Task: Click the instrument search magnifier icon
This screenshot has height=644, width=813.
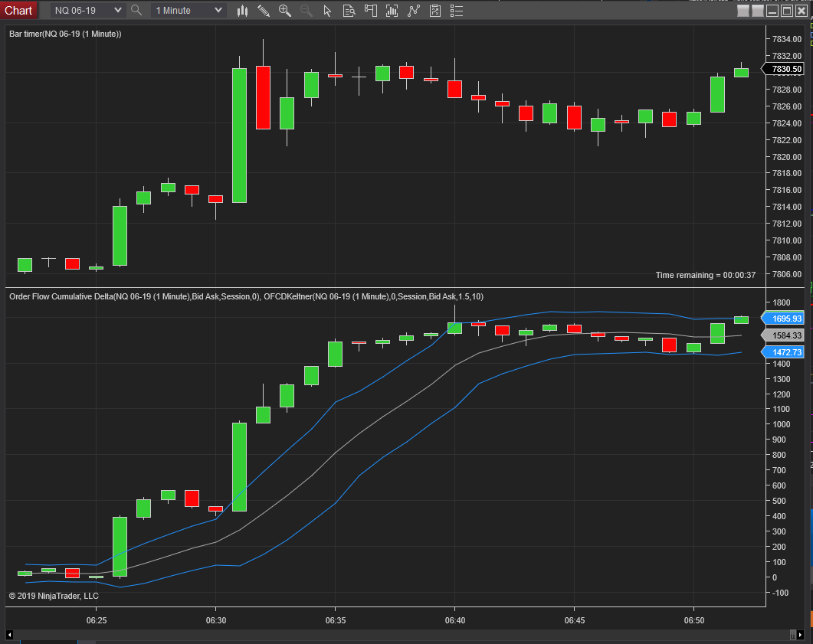Action: point(136,11)
